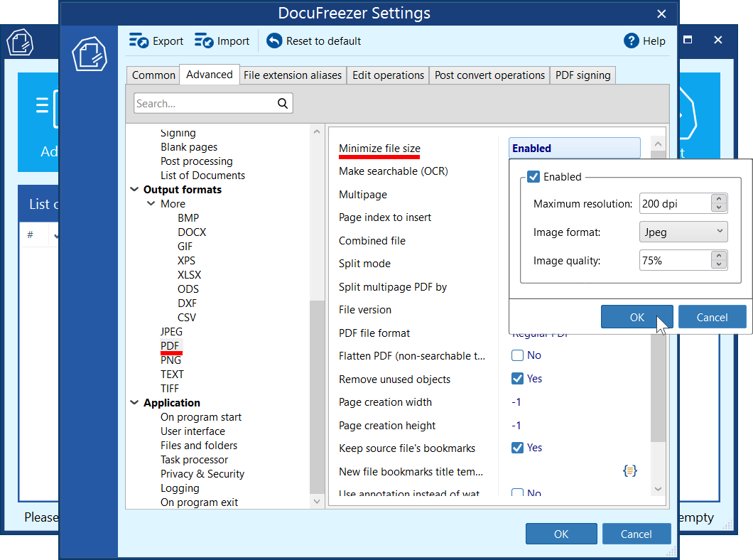Screen dimensions: 753x560
Task: Click the maximize icon of the background window
Action: 688,40
